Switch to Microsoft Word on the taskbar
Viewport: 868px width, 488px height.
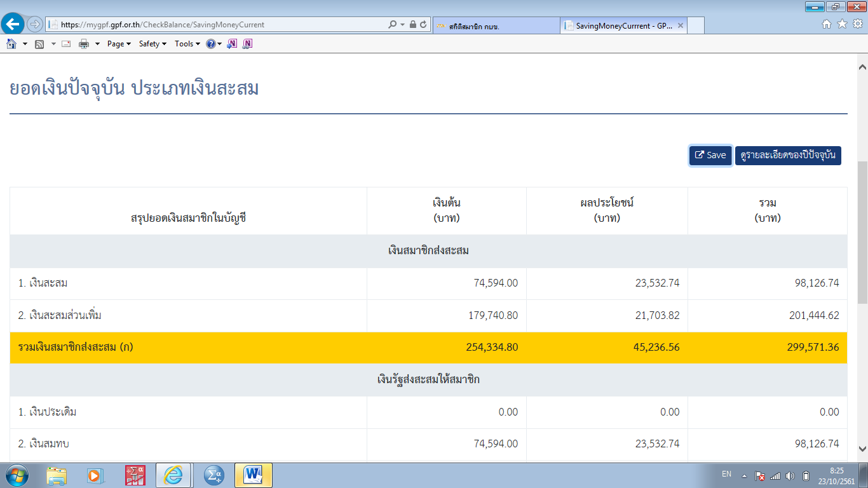(254, 475)
